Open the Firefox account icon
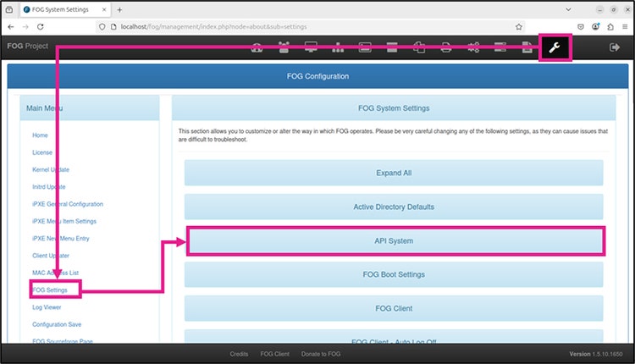Image resolution: width=635 pixels, height=364 pixels. click(595, 27)
